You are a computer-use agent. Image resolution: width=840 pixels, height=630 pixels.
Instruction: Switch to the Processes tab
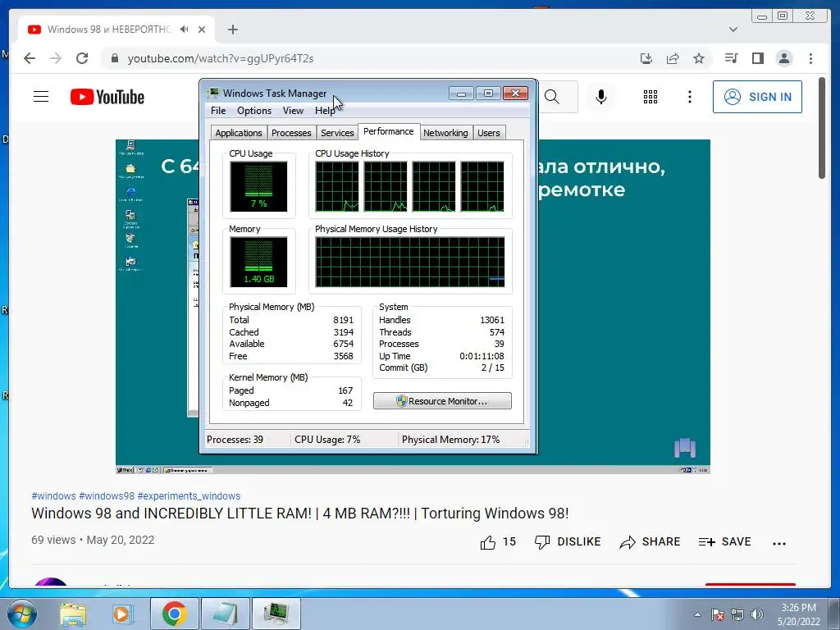click(291, 133)
